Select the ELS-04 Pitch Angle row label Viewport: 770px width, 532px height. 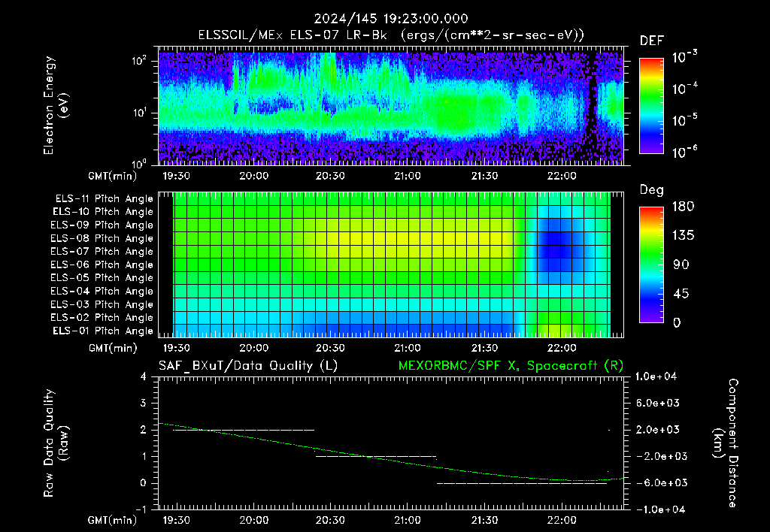click(x=102, y=291)
